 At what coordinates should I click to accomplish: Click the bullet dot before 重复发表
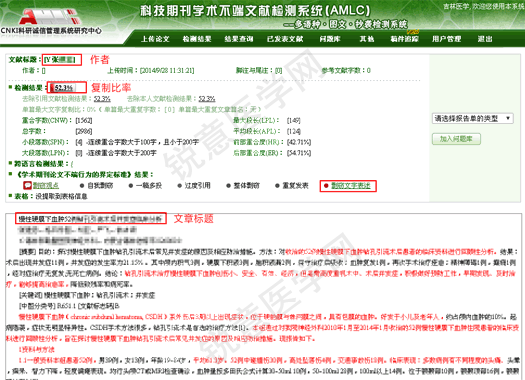[277, 185]
